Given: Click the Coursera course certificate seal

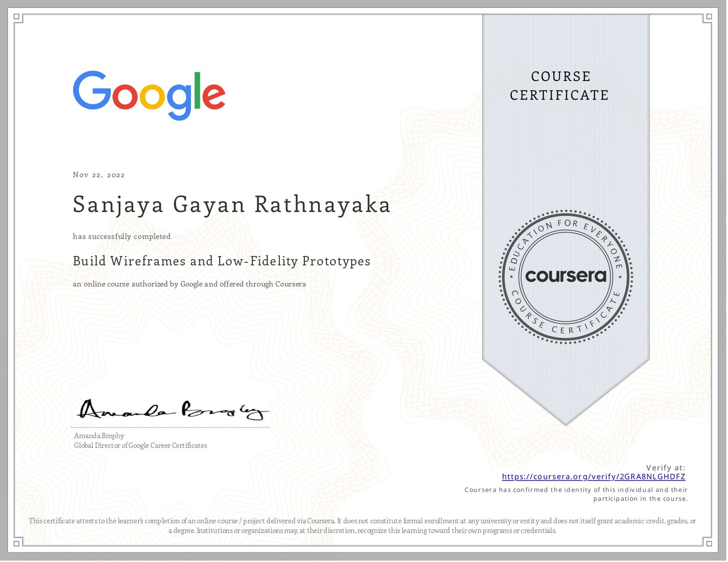Looking at the screenshot, I should point(566,276).
